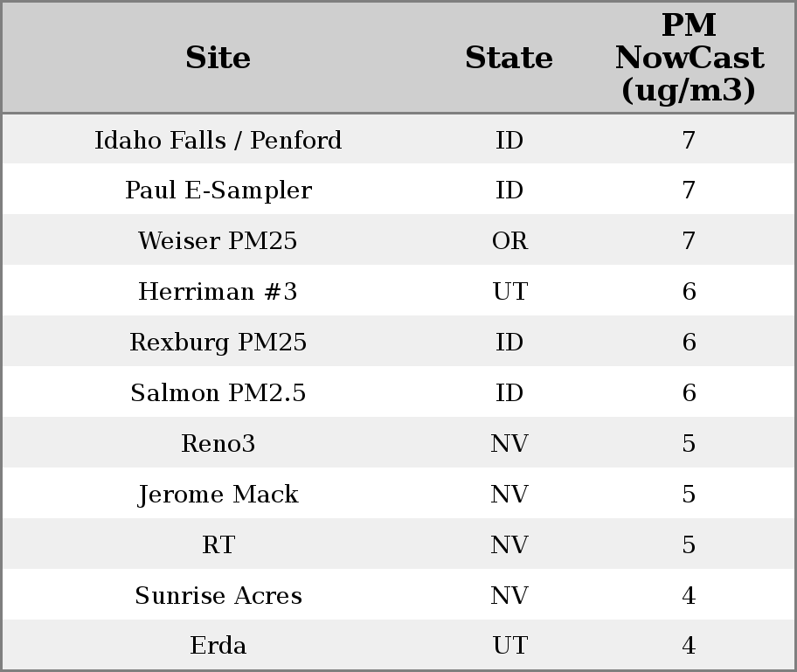This screenshot has height=672, width=797.
Task: Click the NowCast value for Jerome Mack
Action: pyautogui.click(x=689, y=495)
